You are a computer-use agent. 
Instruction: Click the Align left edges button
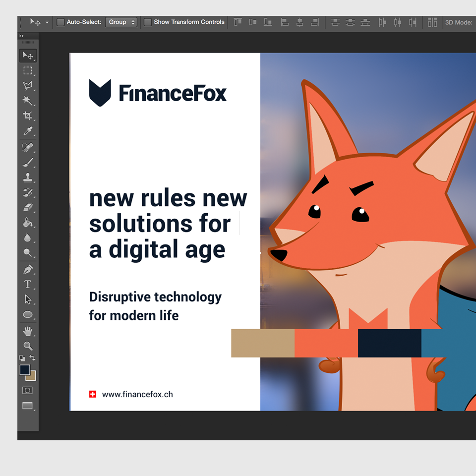coord(285,22)
